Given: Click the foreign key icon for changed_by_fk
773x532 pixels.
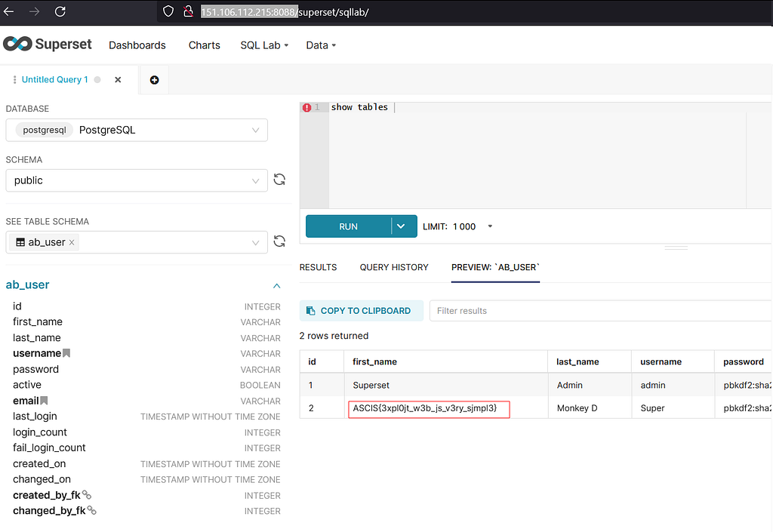Looking at the screenshot, I should (x=91, y=510).
